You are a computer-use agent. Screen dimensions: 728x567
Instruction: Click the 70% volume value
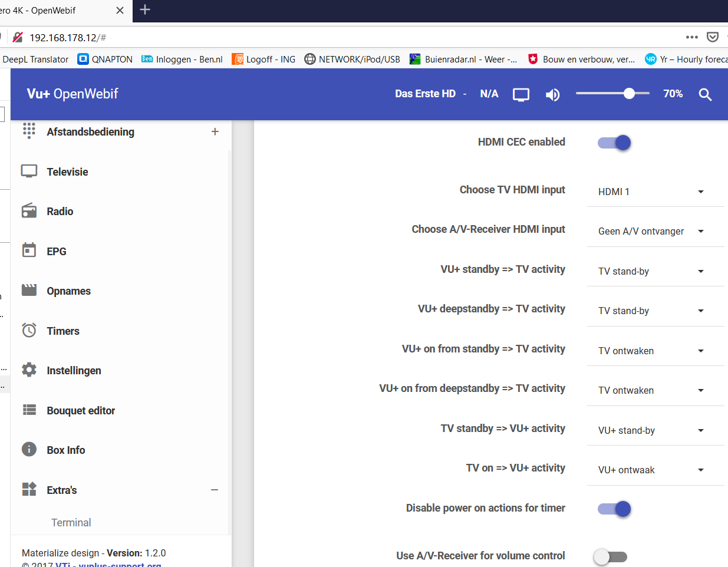pyautogui.click(x=673, y=94)
